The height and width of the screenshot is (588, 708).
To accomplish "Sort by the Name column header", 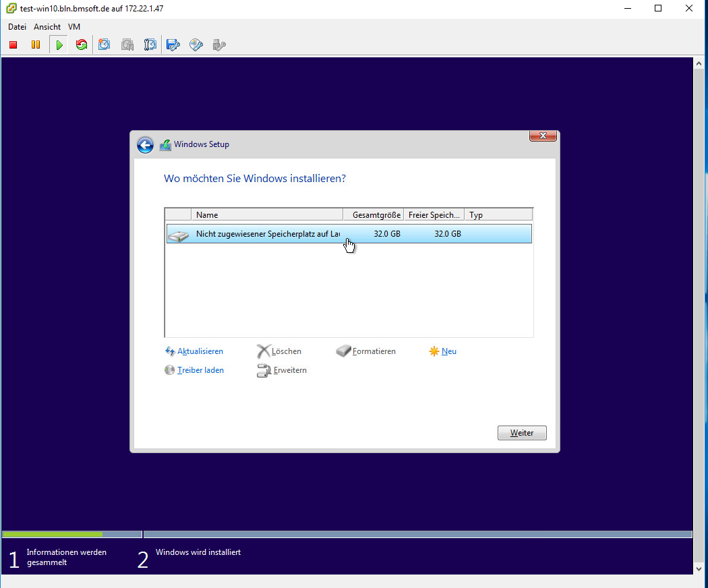I will (267, 214).
